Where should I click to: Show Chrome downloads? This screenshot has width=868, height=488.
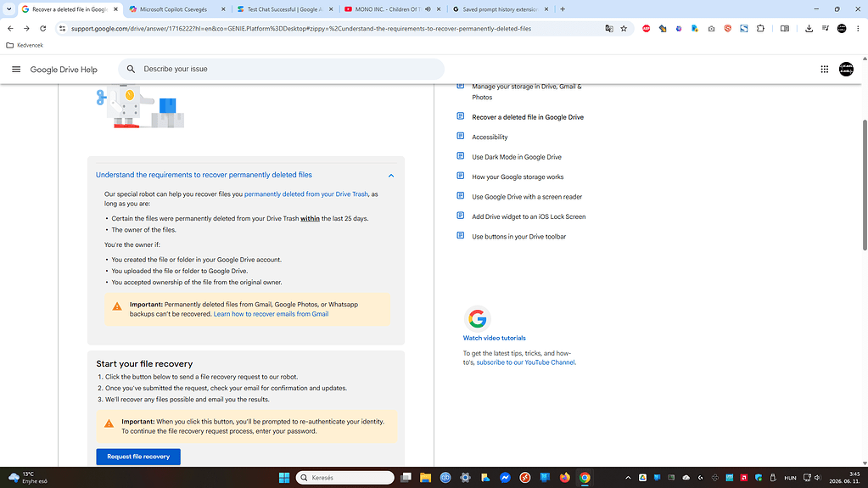(x=809, y=28)
